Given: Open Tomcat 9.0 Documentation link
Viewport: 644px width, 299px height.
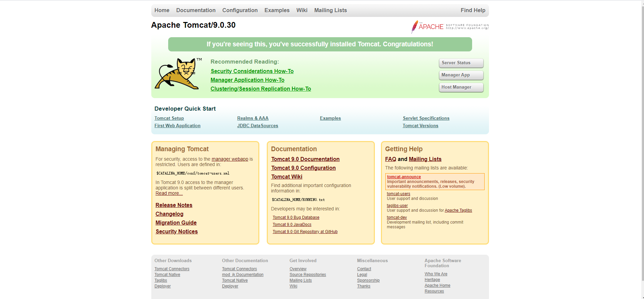Looking at the screenshot, I should (x=305, y=159).
